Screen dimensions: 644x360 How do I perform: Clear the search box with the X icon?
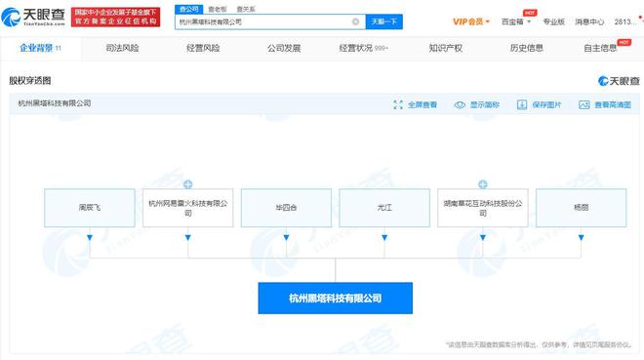point(356,21)
